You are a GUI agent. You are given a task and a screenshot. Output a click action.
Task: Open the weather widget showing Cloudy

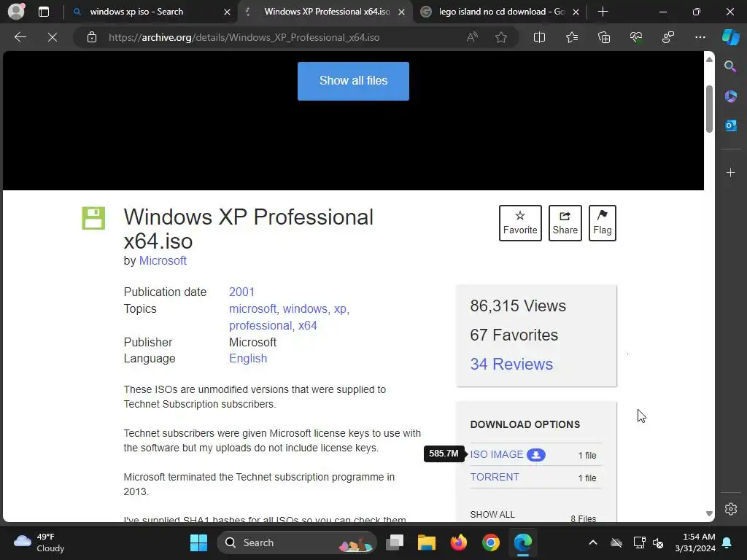point(39,542)
